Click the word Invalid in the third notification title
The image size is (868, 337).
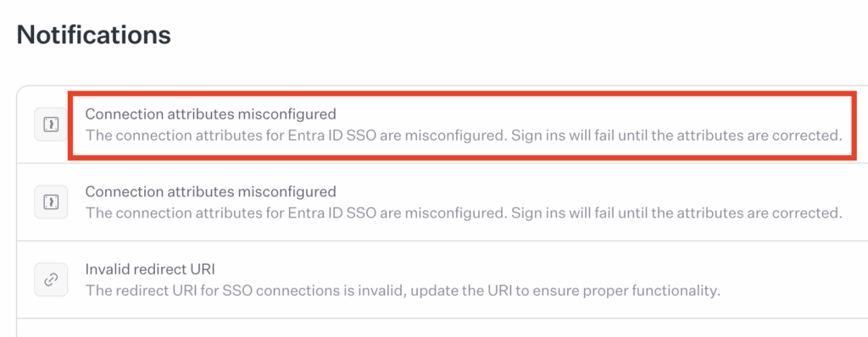104,269
